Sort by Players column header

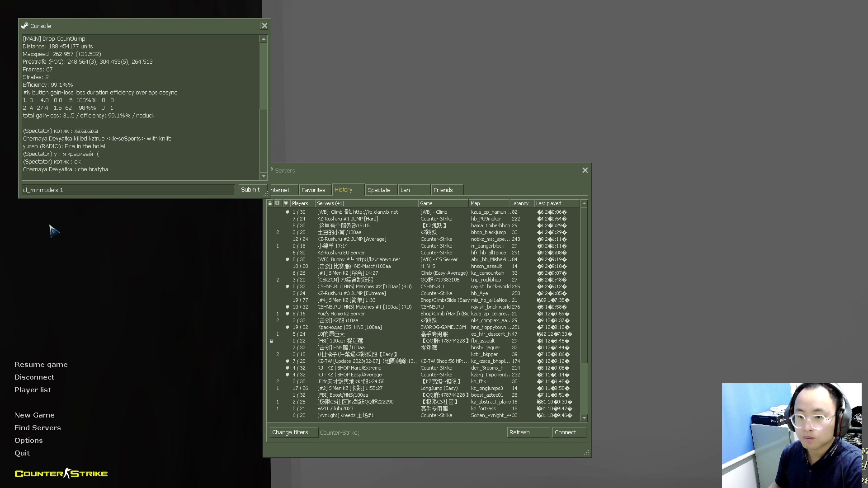click(x=302, y=203)
